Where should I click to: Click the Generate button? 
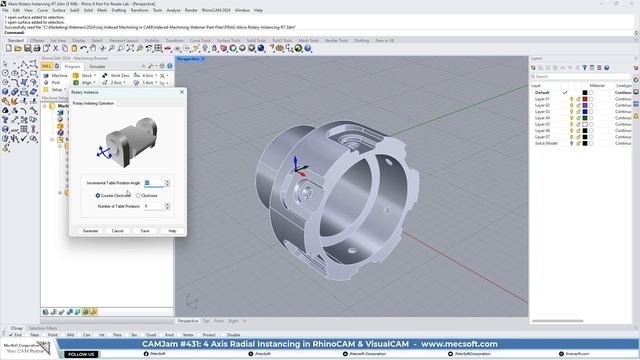[90, 231]
